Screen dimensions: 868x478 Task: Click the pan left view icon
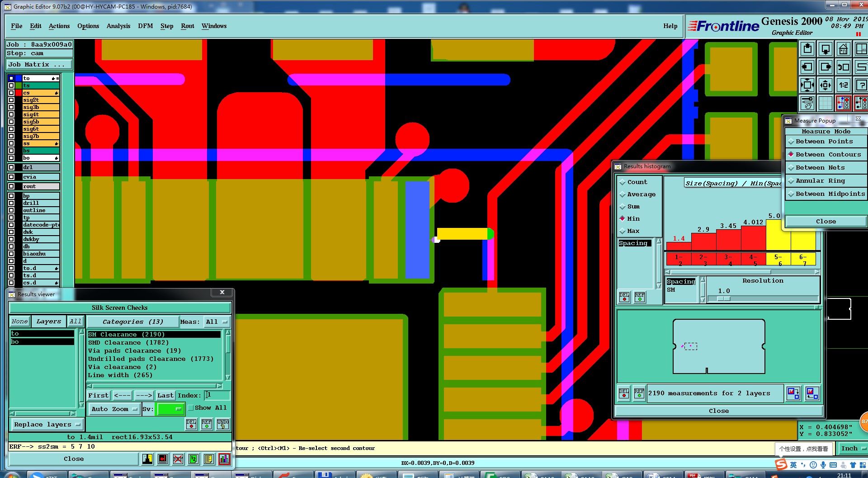[807, 67]
